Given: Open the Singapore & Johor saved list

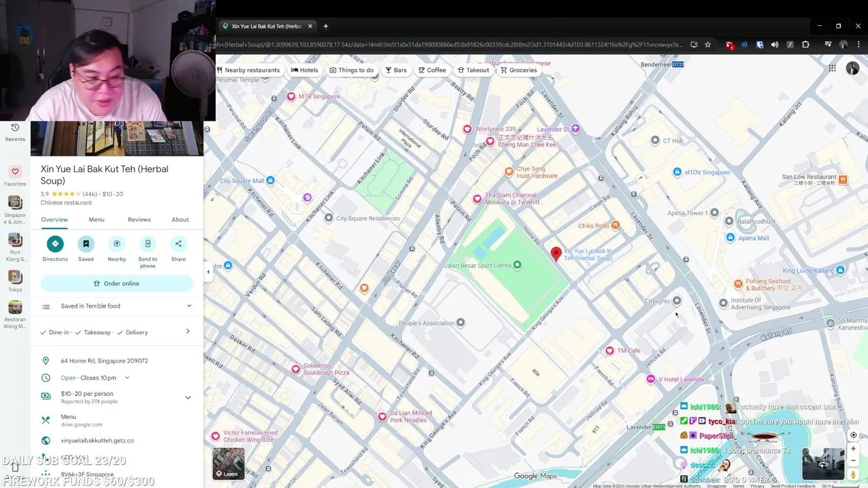Looking at the screenshot, I should (x=15, y=210).
